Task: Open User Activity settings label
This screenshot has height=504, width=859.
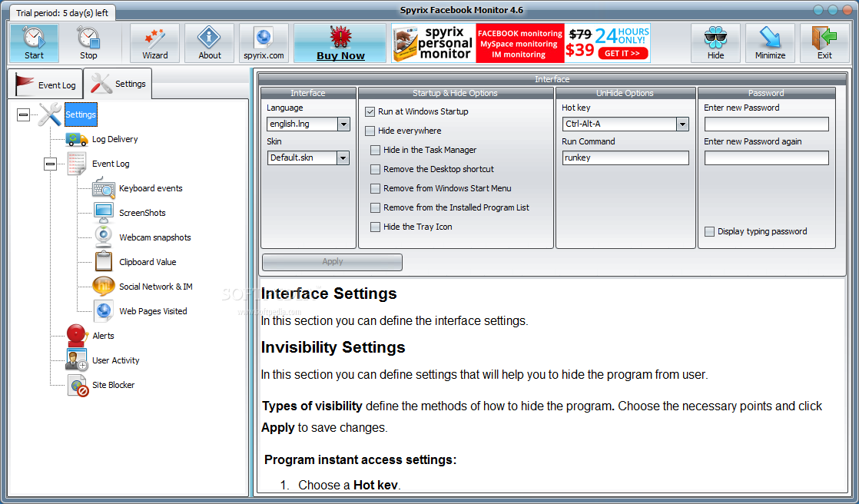Action: [115, 360]
